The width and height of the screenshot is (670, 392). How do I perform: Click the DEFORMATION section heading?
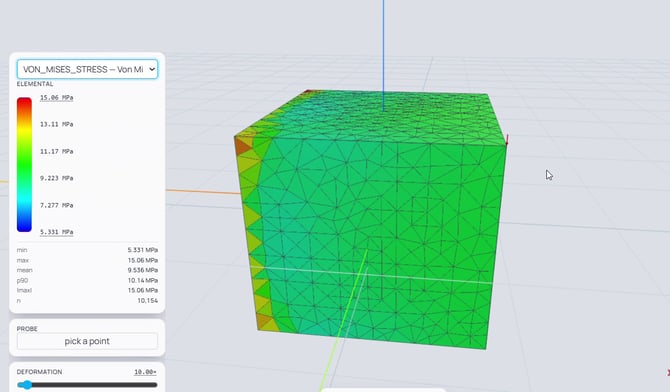[39, 372]
